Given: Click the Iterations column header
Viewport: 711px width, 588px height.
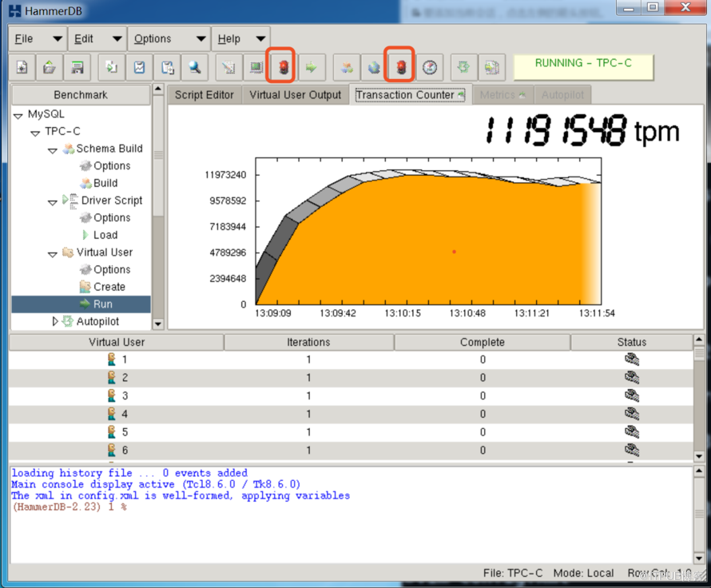Looking at the screenshot, I should (x=308, y=342).
